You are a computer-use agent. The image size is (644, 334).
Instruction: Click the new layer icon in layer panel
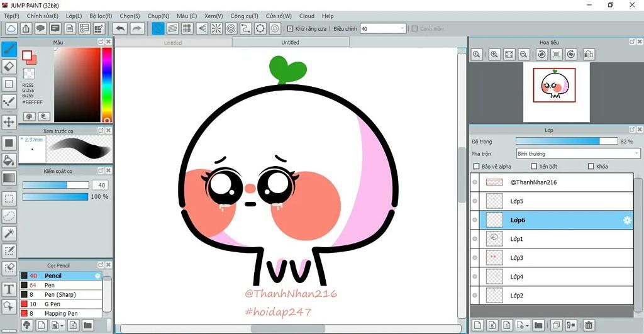click(477, 325)
